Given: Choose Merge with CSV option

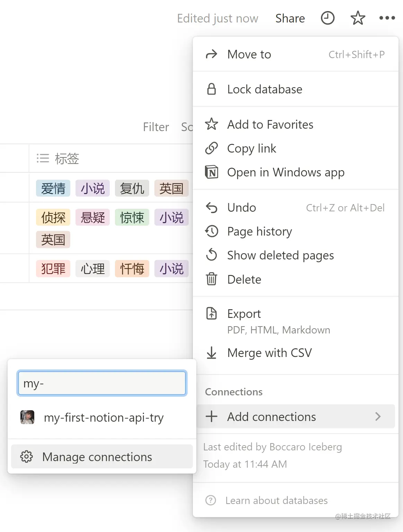Looking at the screenshot, I should (x=269, y=353).
